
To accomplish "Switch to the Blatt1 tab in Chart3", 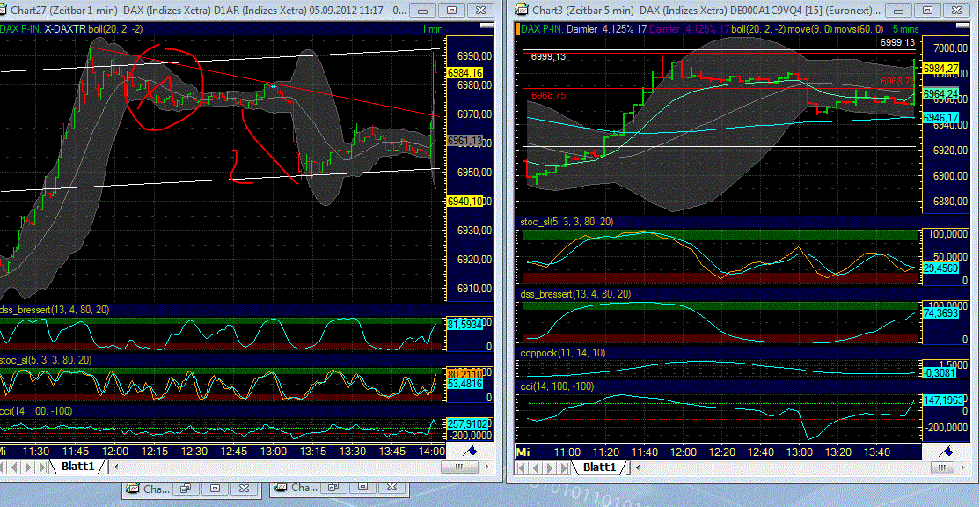I will [x=598, y=467].
